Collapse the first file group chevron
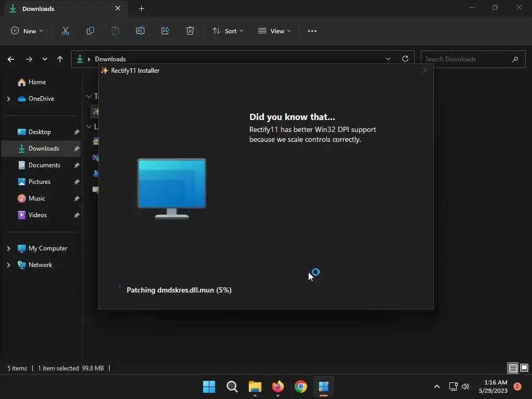 [89, 96]
